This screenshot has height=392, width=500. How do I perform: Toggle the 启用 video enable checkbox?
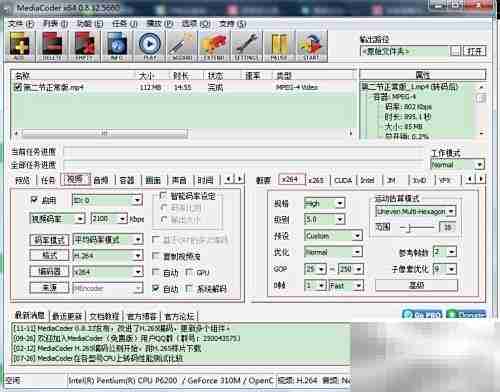pyautogui.click(x=34, y=200)
